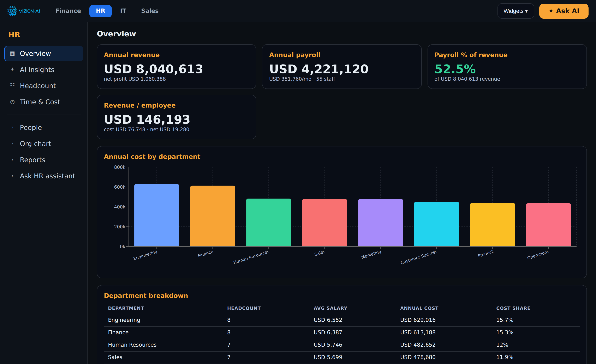The width and height of the screenshot is (596, 364).
Task: Click the 15.7% cost share cell
Action: tap(505, 320)
